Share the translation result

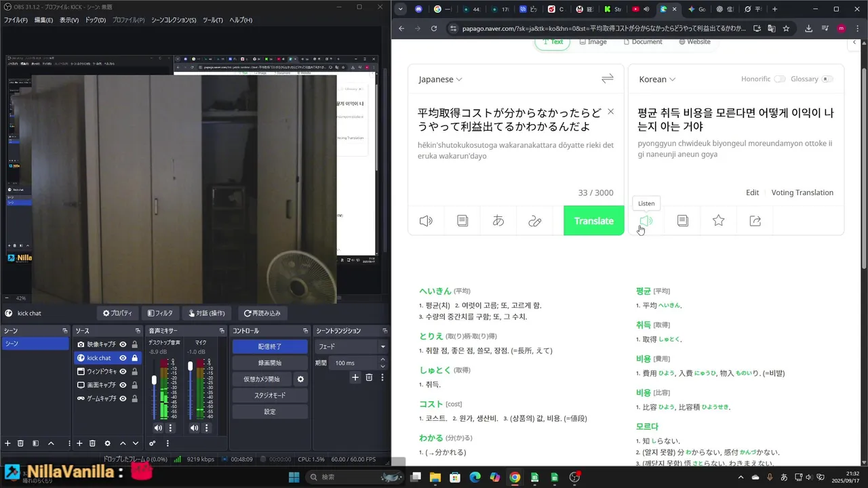click(755, 221)
